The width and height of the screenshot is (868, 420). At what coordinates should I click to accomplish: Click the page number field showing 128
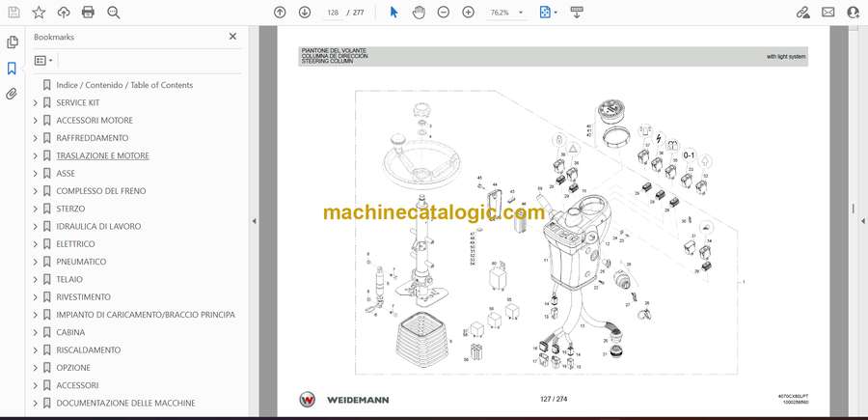point(333,13)
